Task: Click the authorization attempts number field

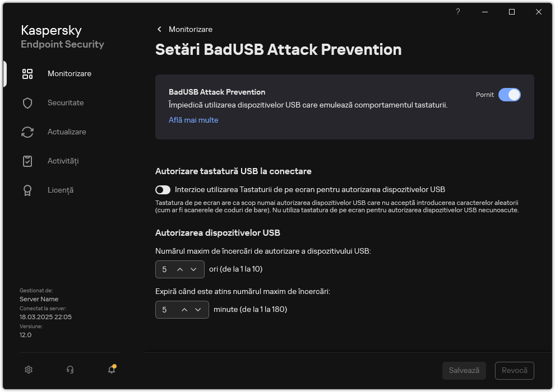Action: tap(165, 269)
